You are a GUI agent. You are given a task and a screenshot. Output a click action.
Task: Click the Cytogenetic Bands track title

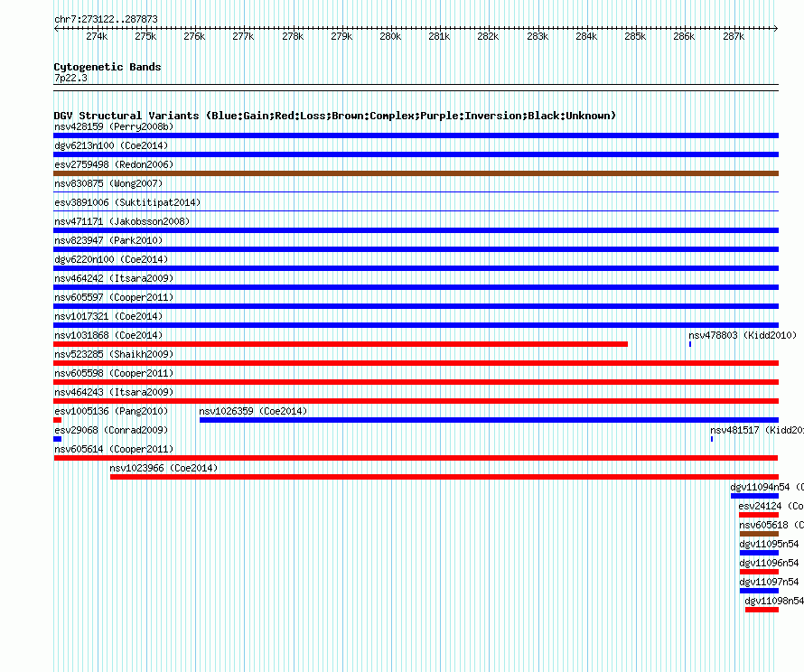[108, 67]
